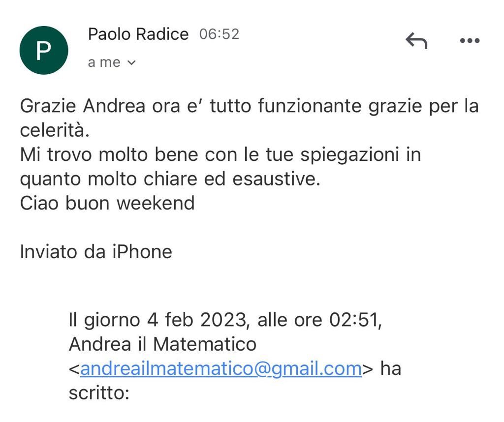
Task: Click the "Inviato da iPhone" signature
Action: click(96, 252)
